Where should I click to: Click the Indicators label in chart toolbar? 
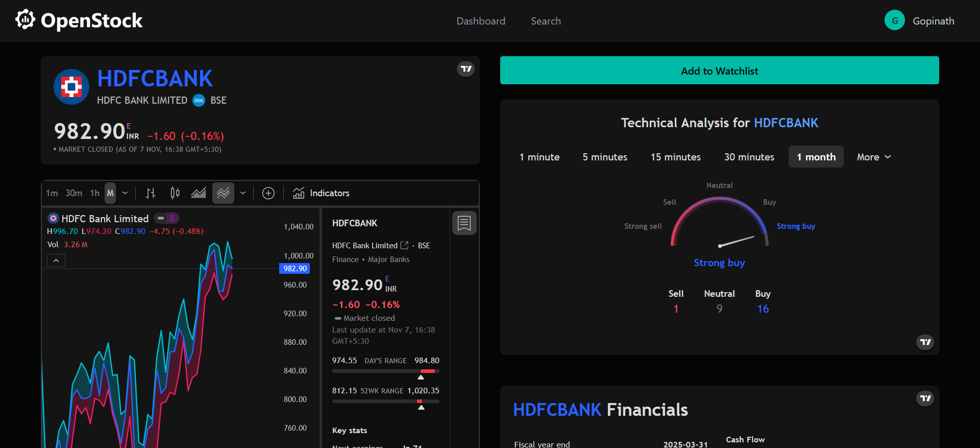[330, 193]
